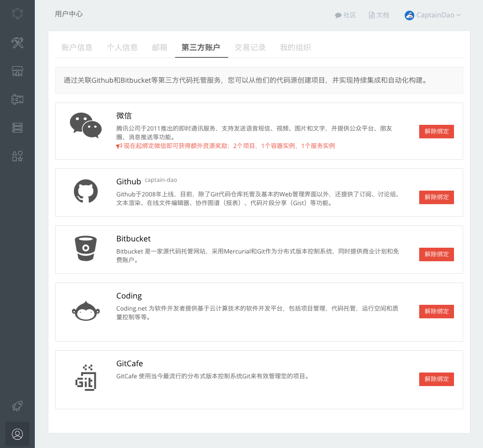Unbind 微信 with 解除绑定 button

click(436, 131)
